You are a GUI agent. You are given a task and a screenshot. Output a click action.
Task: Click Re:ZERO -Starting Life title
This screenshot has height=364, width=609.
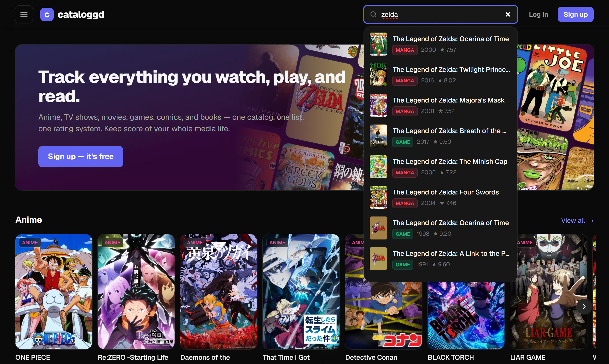(x=133, y=357)
